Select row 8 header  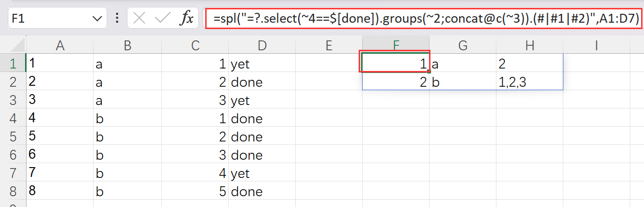point(12,191)
